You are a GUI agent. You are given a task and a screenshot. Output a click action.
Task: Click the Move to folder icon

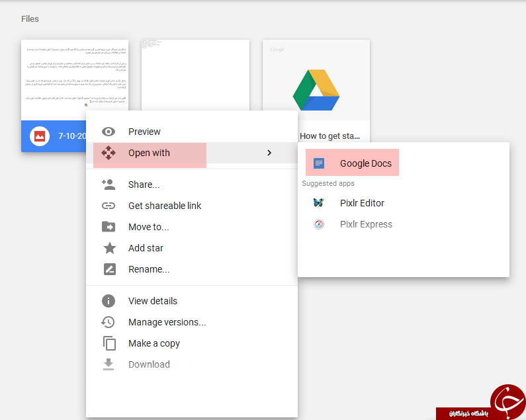[x=109, y=227]
